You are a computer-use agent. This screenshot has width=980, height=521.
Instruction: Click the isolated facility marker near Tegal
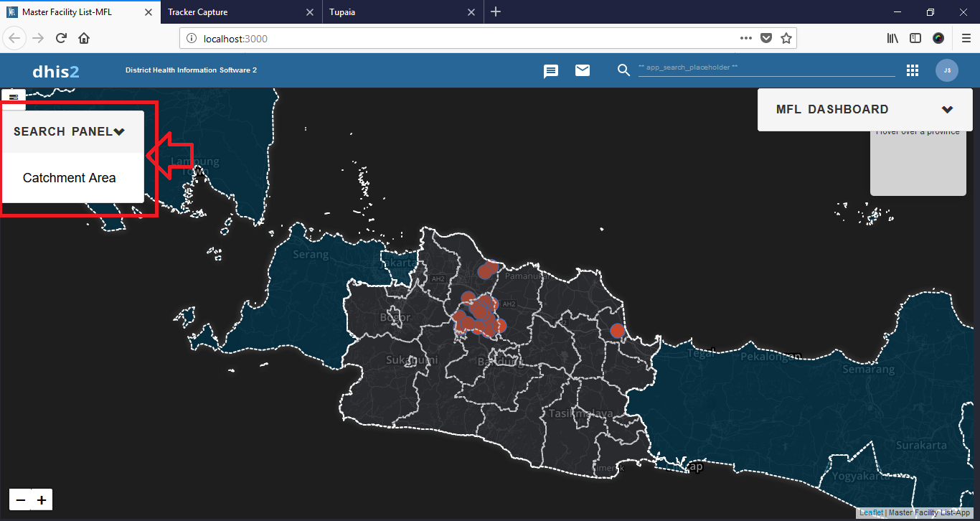click(617, 331)
